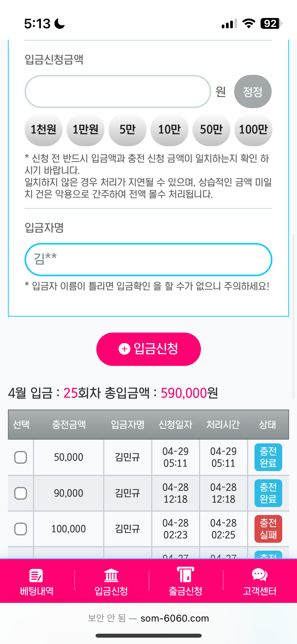Tap the plus icon on 입금신청 button
Screen dimensions: 297x644
[x=124, y=349]
